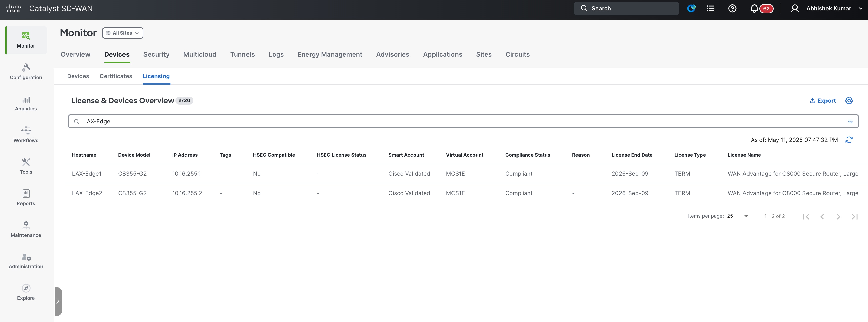Go to the first page of results
Image resolution: width=868 pixels, height=322 pixels.
coord(806,216)
